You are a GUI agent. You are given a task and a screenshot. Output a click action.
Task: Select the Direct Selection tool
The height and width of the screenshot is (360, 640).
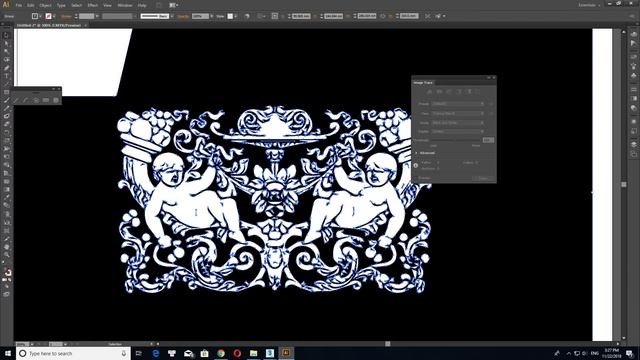pyautogui.click(x=6, y=43)
